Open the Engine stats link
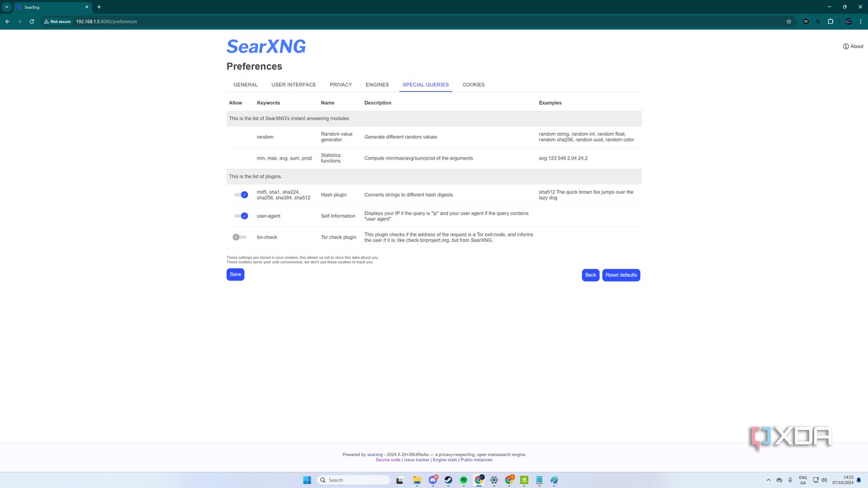Screen dimensions: 868x488 tap(444, 460)
